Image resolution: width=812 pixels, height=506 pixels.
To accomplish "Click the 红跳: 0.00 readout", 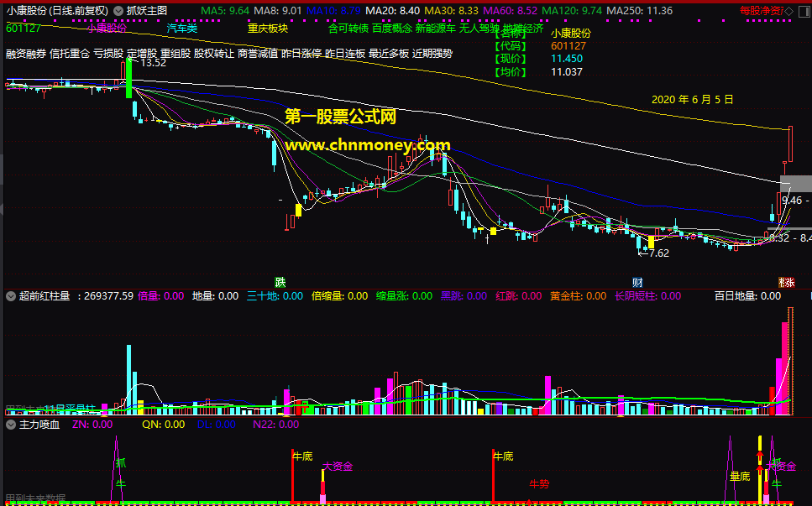I will coord(519,296).
